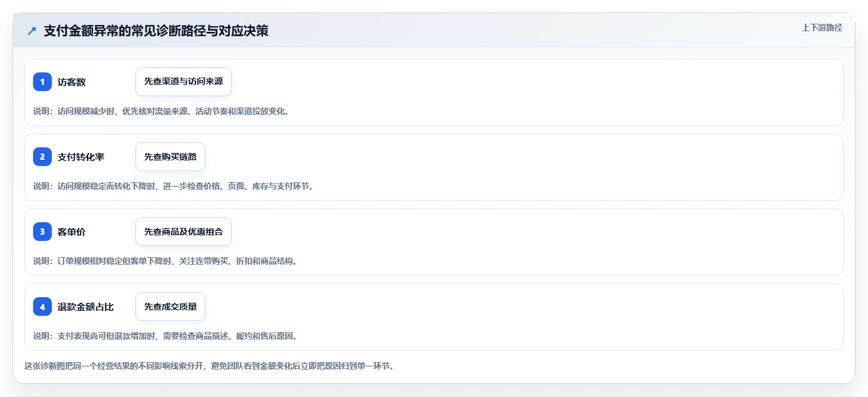
Task: Select the 先查成交质量 button
Action: [170, 306]
